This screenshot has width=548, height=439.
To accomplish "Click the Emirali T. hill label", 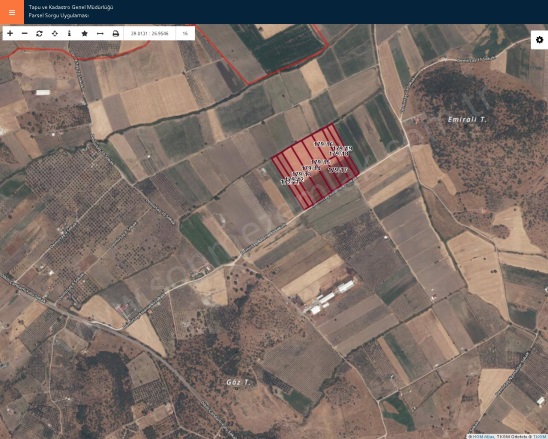I will (467, 120).
